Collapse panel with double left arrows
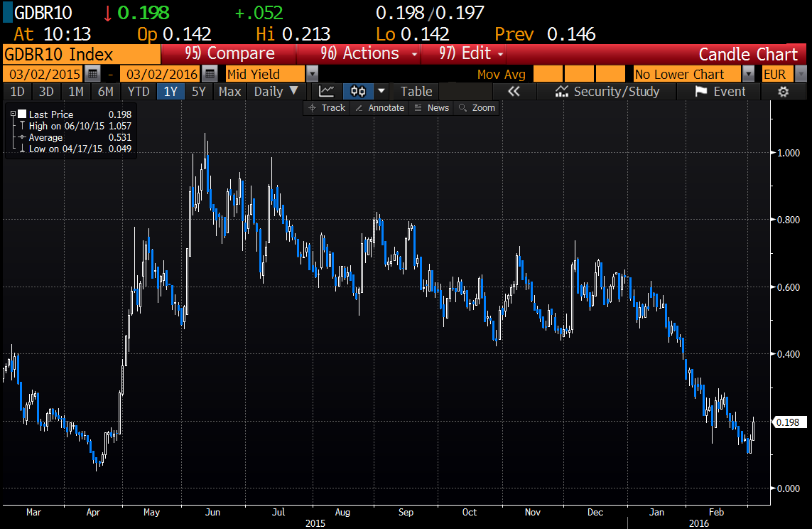 (x=514, y=91)
